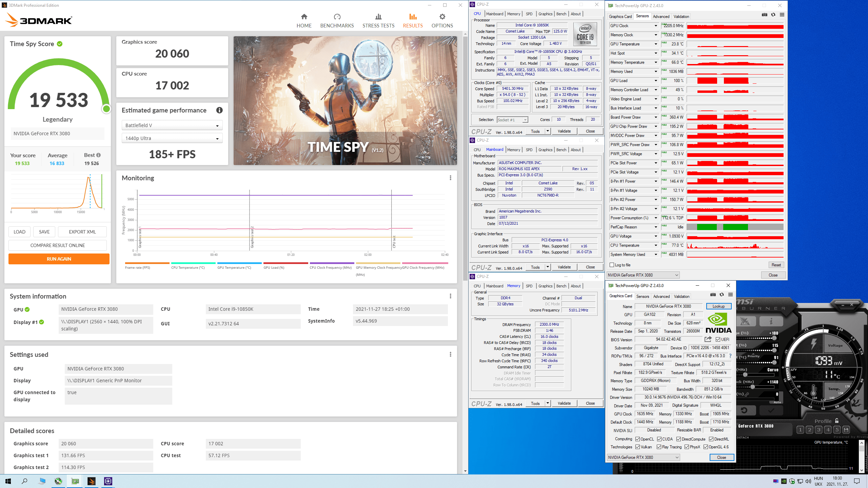Save Afterburner profile with floppy icon
This screenshot has width=868, height=488.
pos(846,430)
